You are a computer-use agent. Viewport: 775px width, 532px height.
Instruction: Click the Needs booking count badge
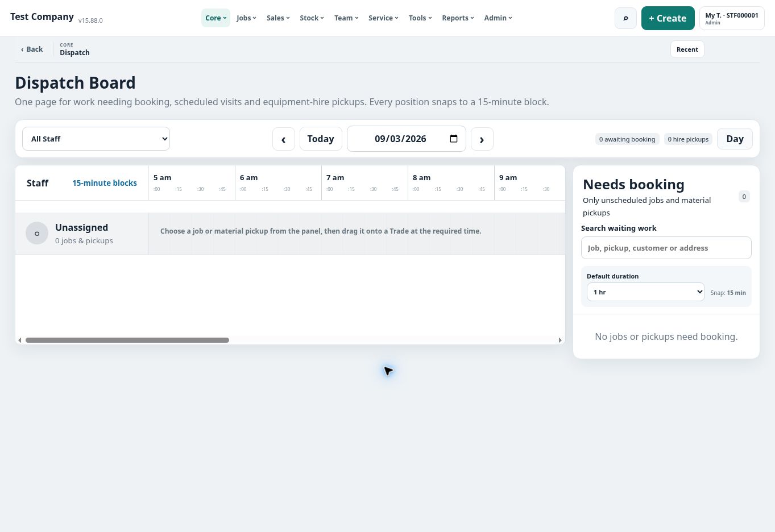click(744, 197)
